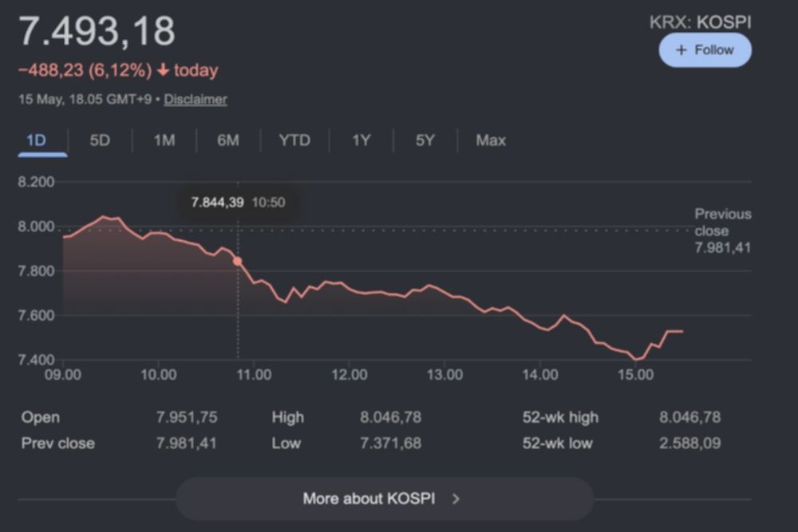Follow the KOSPI index
The height and width of the screenshot is (532, 798).
click(x=705, y=49)
